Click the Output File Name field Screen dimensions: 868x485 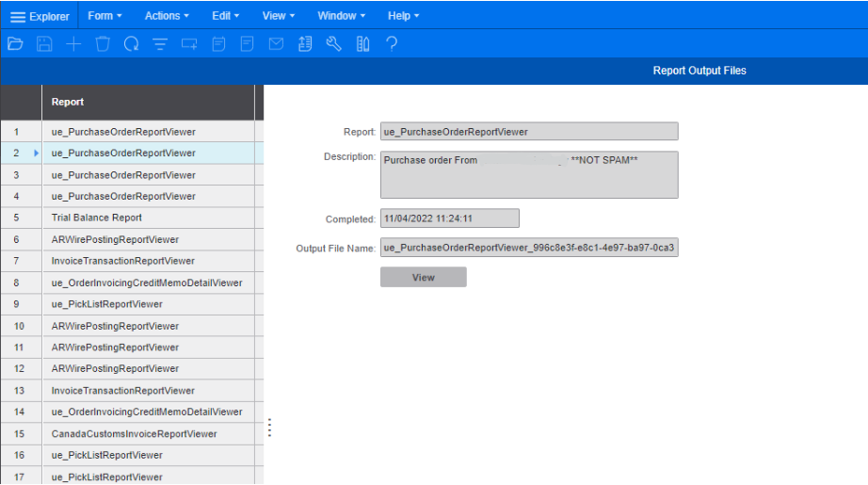[x=528, y=249]
